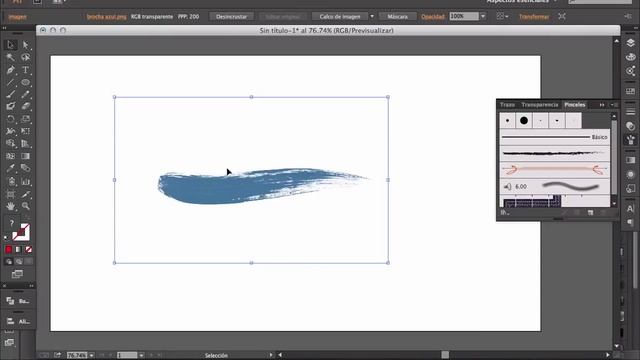
Task: Click the Calco de imagen button
Action: pyautogui.click(x=340, y=16)
